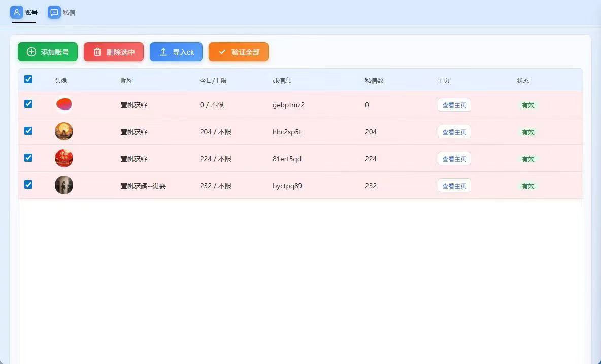Open the orange gradient avatar of first 壹帆获客
The width and height of the screenshot is (601, 364).
tap(64, 103)
